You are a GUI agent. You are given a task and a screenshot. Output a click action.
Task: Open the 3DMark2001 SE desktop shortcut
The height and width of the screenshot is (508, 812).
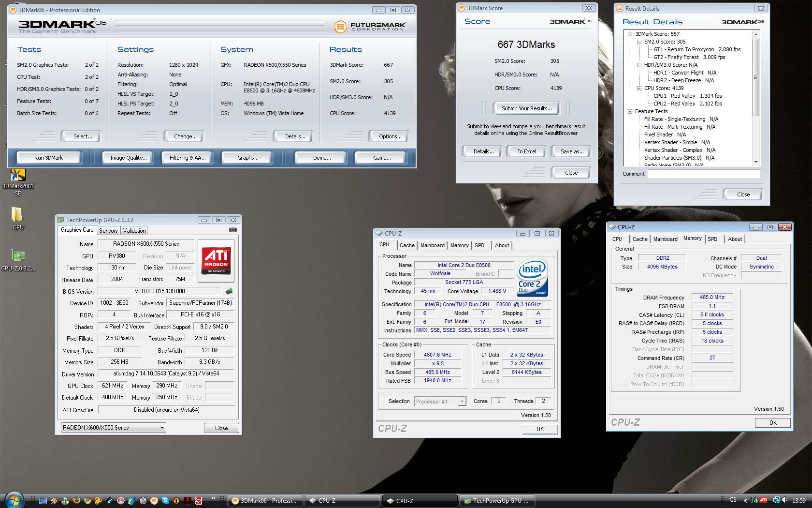[17, 182]
